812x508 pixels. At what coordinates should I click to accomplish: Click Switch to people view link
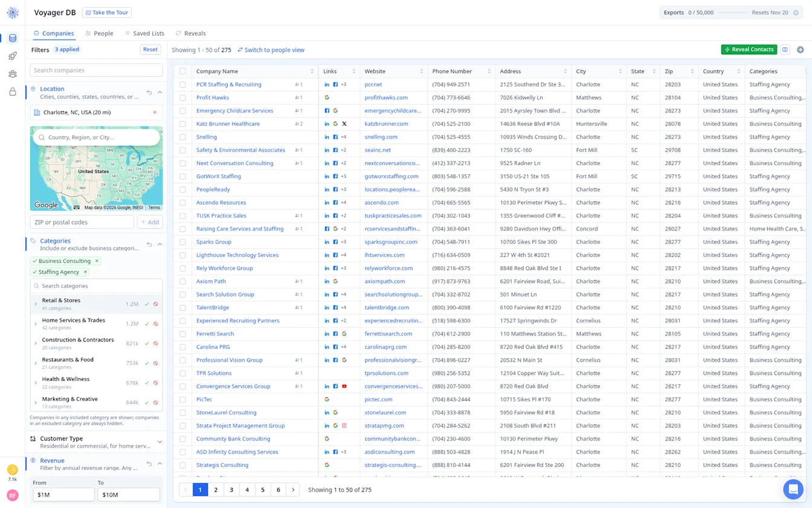pyautogui.click(x=271, y=50)
